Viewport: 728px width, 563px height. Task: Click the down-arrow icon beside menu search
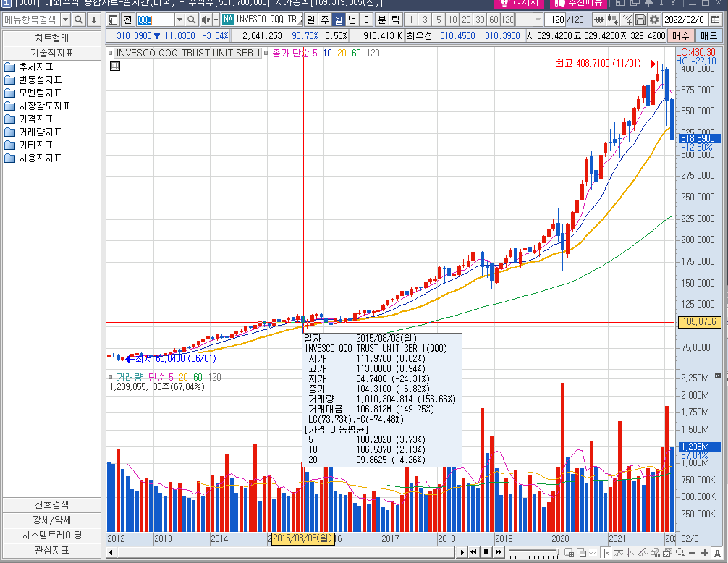coord(94,20)
